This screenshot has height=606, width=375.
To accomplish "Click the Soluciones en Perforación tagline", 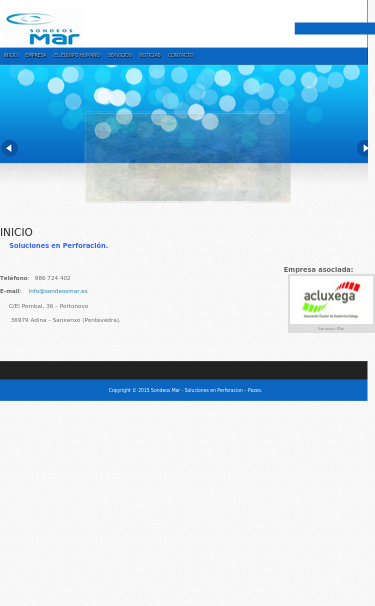I will [59, 245].
